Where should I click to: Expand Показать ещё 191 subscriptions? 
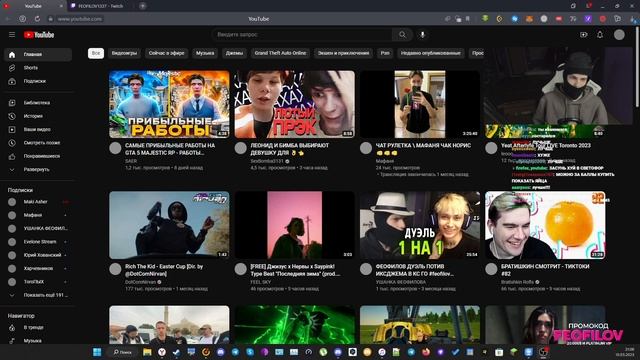[38, 295]
